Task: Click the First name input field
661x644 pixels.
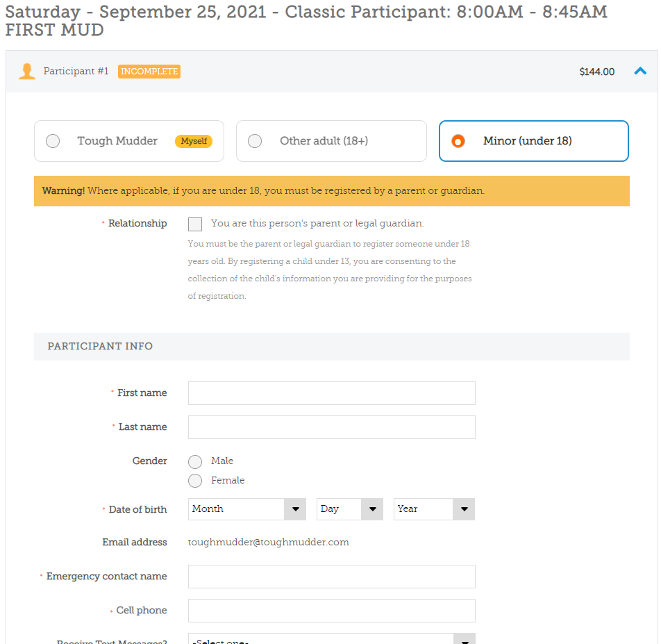Action: 331,393
